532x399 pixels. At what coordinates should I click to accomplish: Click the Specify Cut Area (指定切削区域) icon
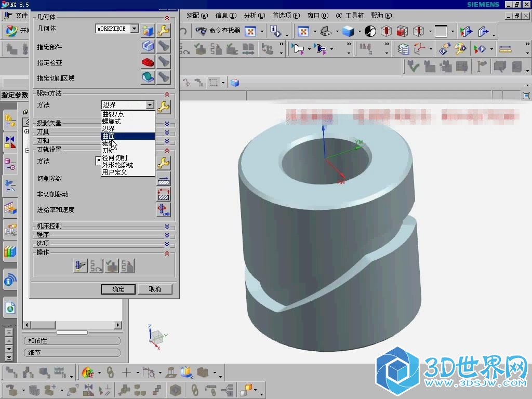[x=148, y=78]
